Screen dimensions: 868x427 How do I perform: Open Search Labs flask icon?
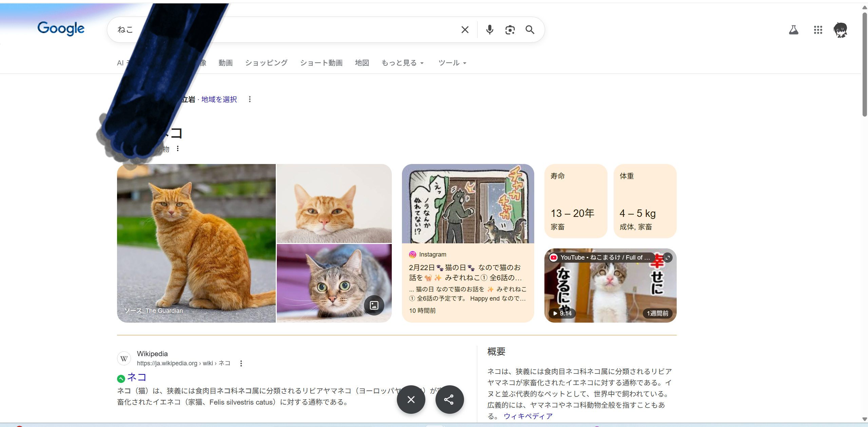pos(793,30)
